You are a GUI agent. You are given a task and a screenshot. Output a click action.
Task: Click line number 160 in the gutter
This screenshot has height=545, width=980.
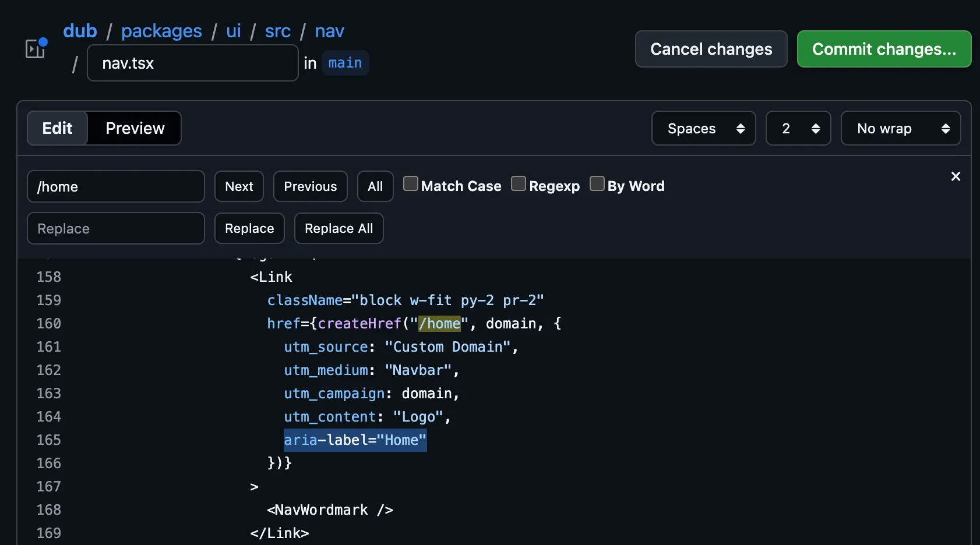[x=49, y=323]
